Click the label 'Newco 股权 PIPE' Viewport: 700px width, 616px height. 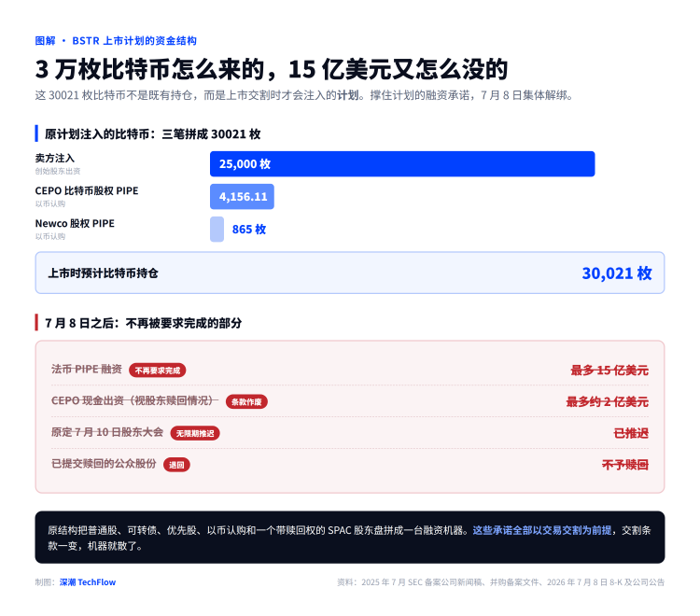(x=75, y=223)
